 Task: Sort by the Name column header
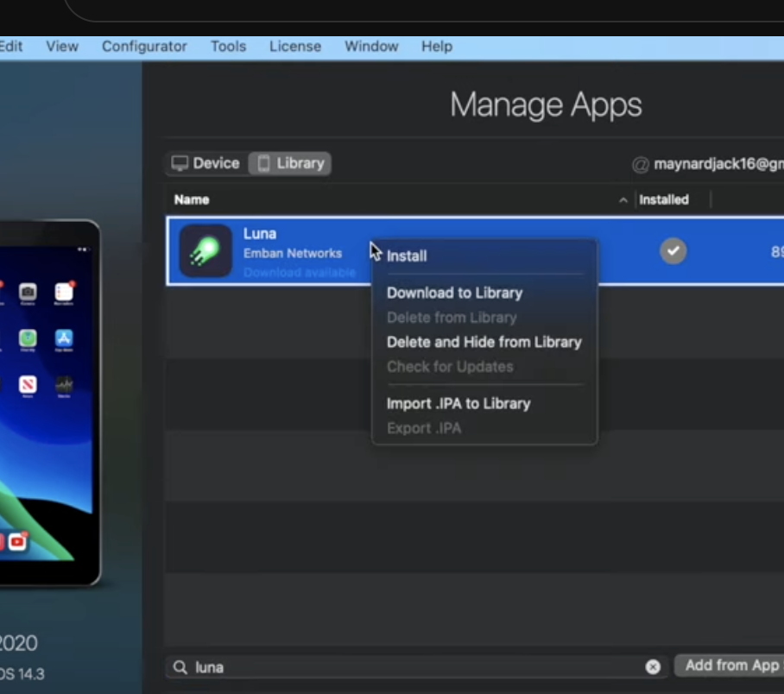(192, 199)
